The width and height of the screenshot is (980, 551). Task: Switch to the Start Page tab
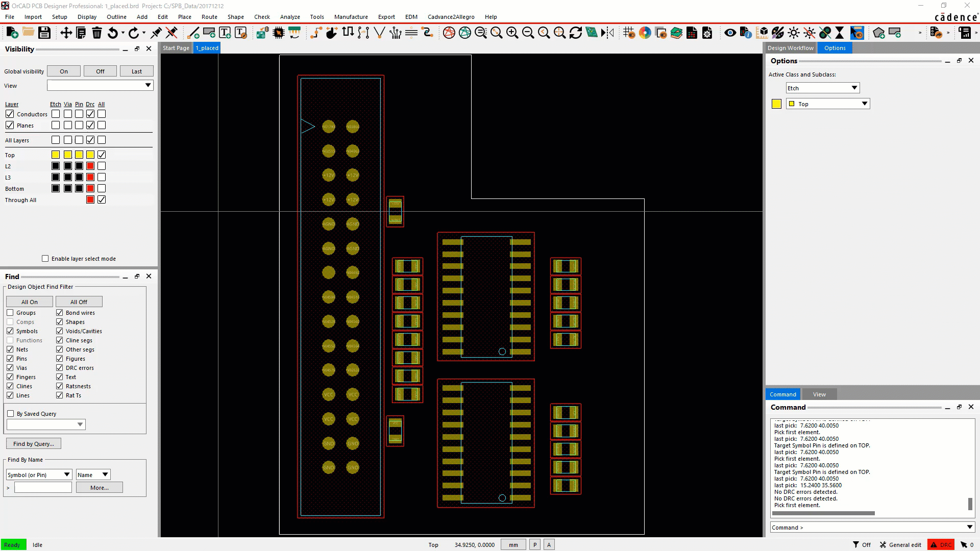pos(176,48)
